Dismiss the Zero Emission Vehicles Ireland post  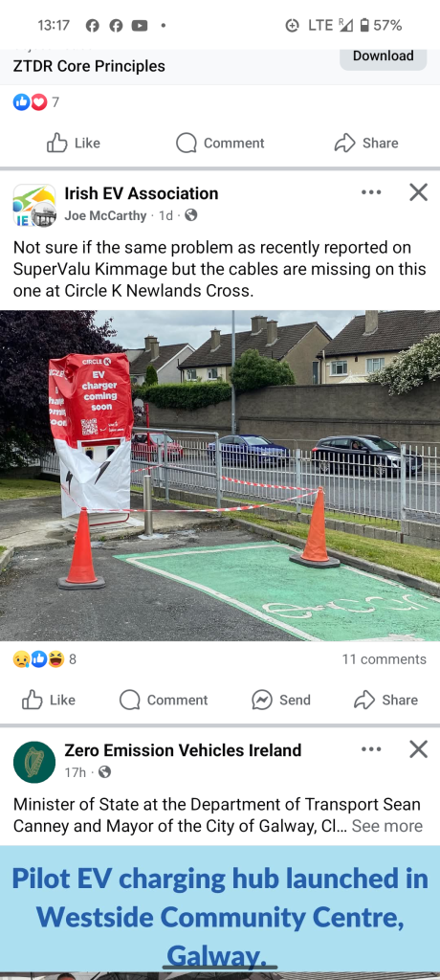tap(418, 748)
